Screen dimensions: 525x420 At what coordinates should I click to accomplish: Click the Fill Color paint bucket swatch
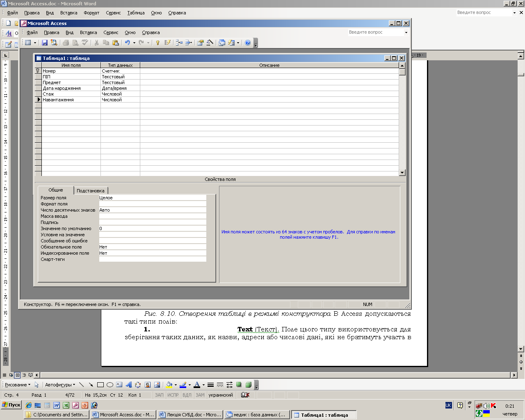(169, 385)
